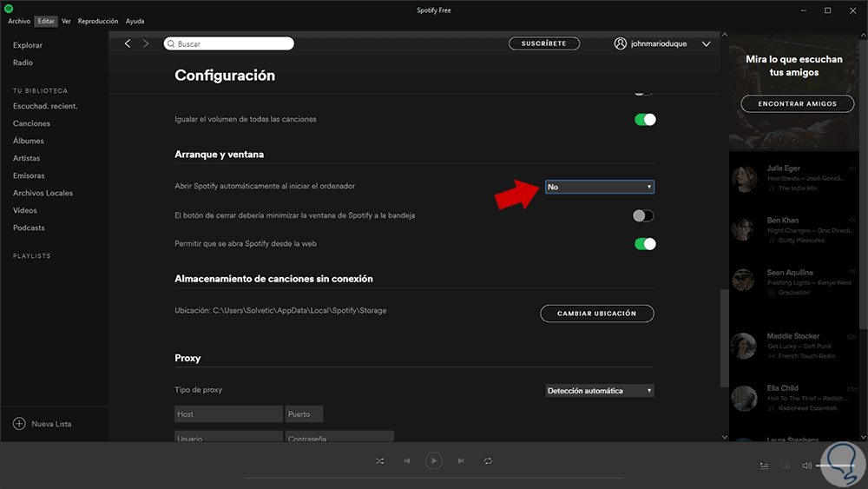Screen dimensions: 868x489
Task: Open the Ayuda menu
Action: tap(135, 21)
